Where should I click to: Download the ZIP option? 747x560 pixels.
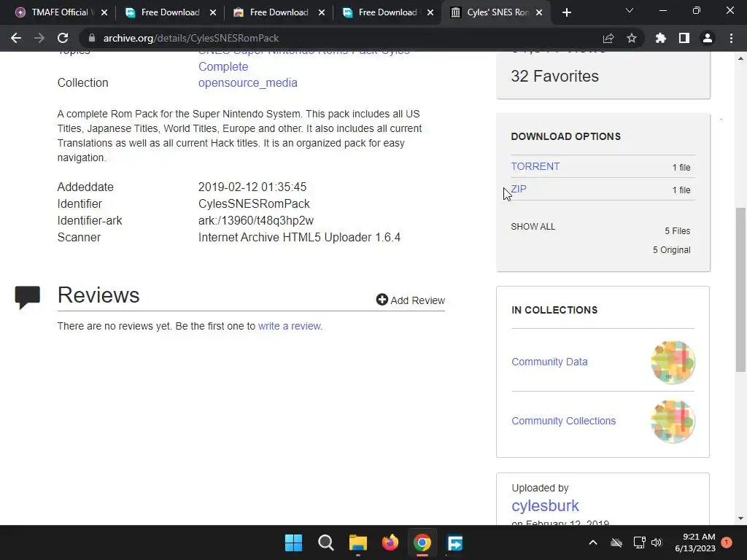point(519,189)
